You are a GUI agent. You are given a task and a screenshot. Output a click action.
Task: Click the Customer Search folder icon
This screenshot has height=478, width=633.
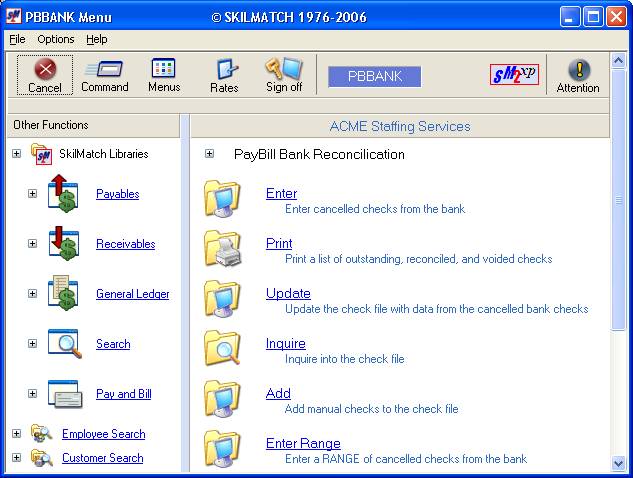(42, 458)
